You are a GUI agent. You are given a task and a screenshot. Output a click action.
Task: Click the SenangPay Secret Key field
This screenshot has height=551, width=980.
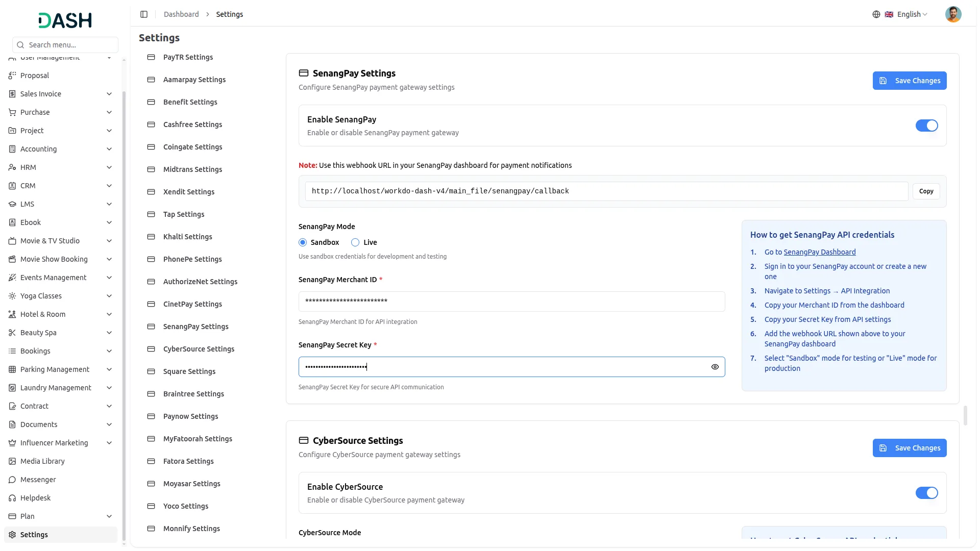[511, 367]
